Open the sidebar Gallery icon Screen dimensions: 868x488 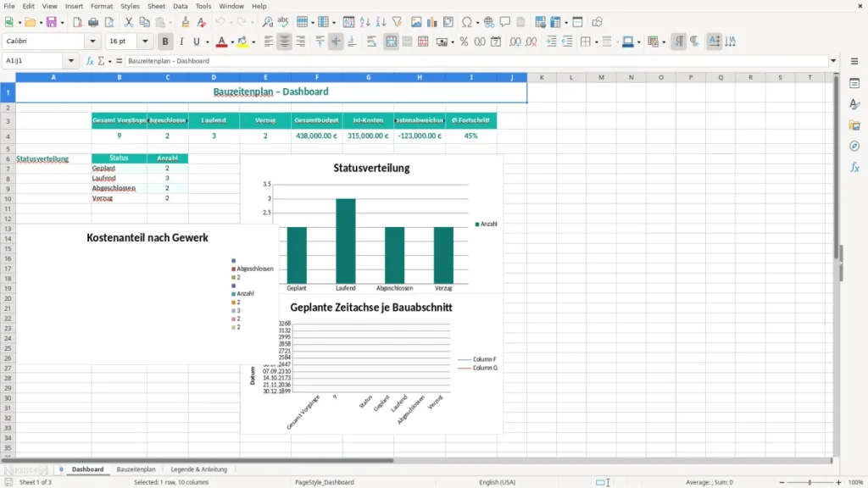(854, 125)
